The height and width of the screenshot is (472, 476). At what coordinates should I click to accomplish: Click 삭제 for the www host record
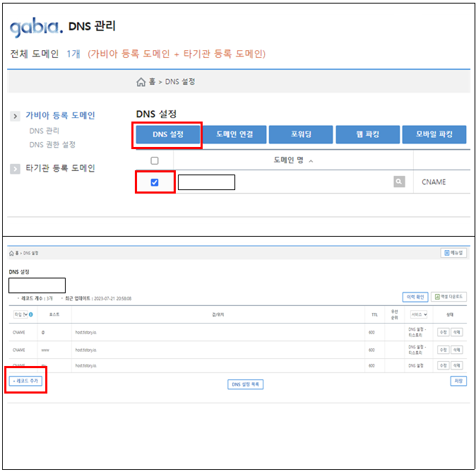(456, 350)
